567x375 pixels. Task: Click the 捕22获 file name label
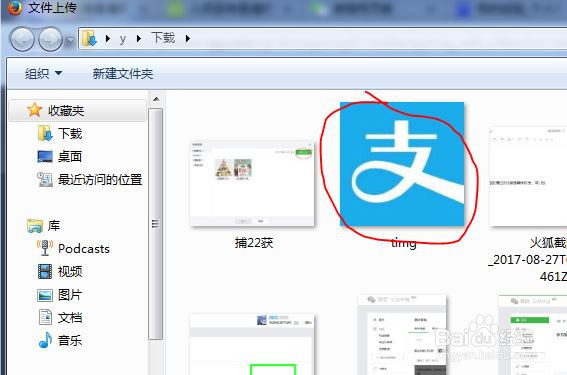click(254, 243)
